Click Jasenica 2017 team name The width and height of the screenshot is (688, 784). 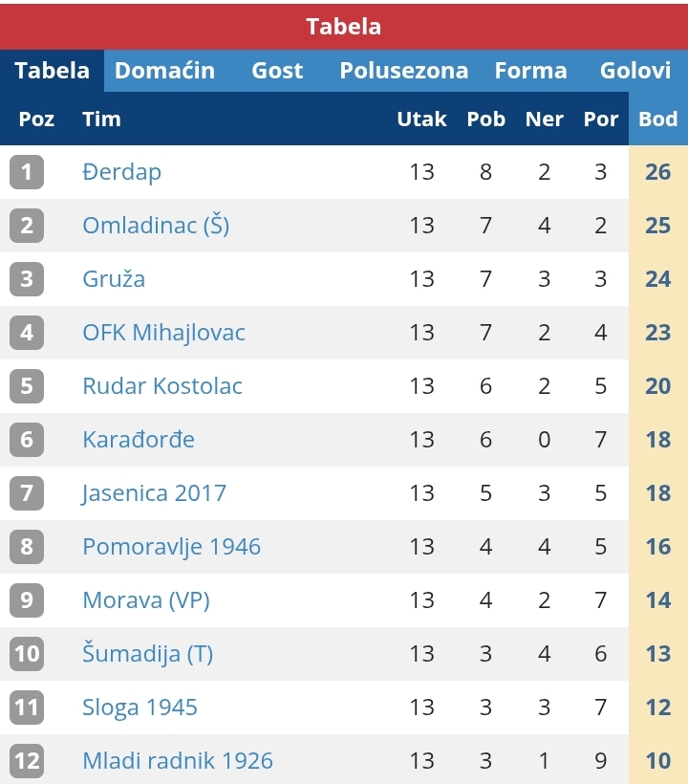154,493
